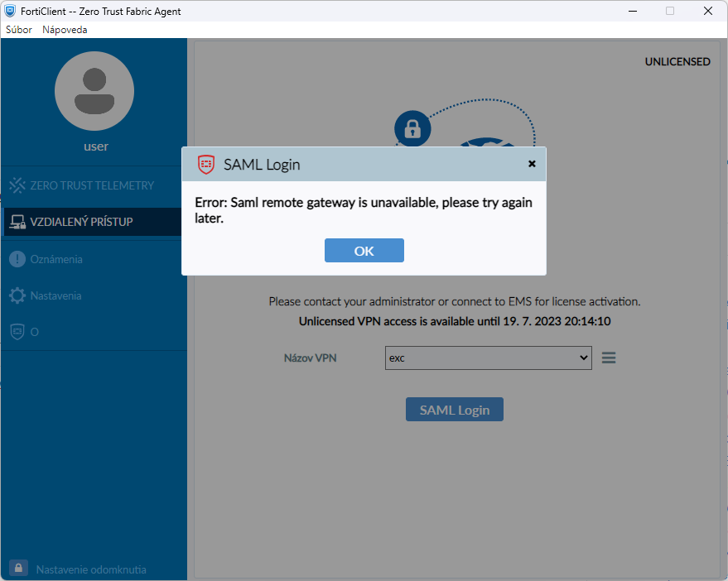The image size is (728, 581).
Task: Close the SAML Login dialog with the X
Action: [532, 164]
